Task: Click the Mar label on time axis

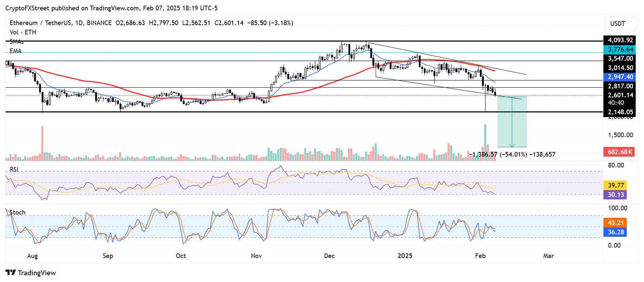Action: 549,256
